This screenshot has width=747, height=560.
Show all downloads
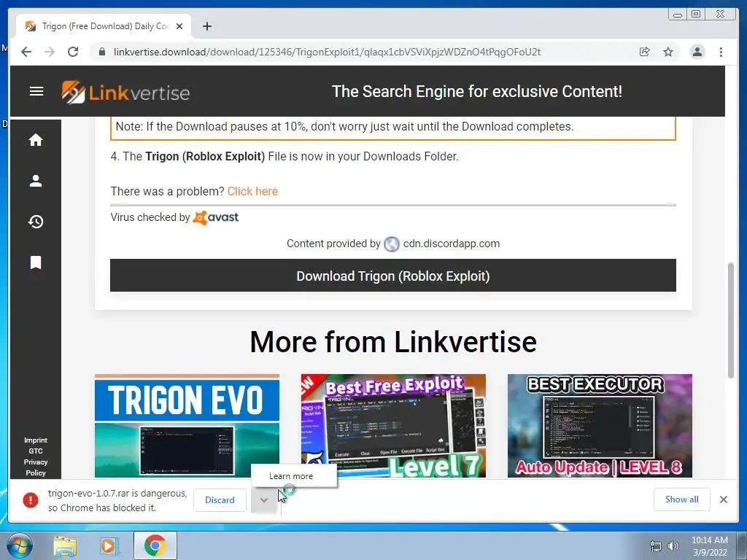tap(682, 499)
